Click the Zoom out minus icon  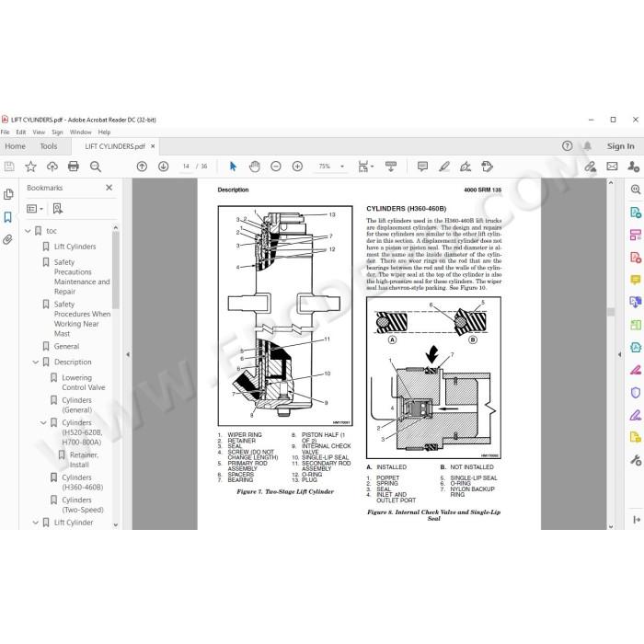pyautogui.click(x=276, y=167)
